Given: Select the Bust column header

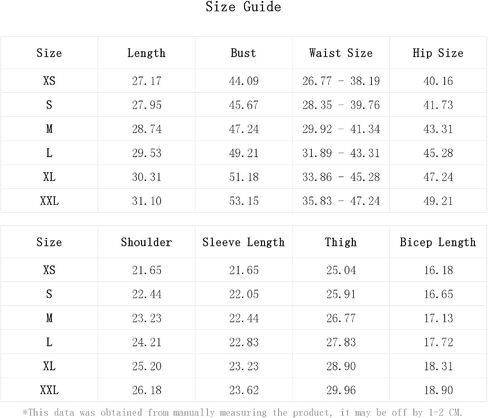Looking at the screenshot, I should click(243, 53).
